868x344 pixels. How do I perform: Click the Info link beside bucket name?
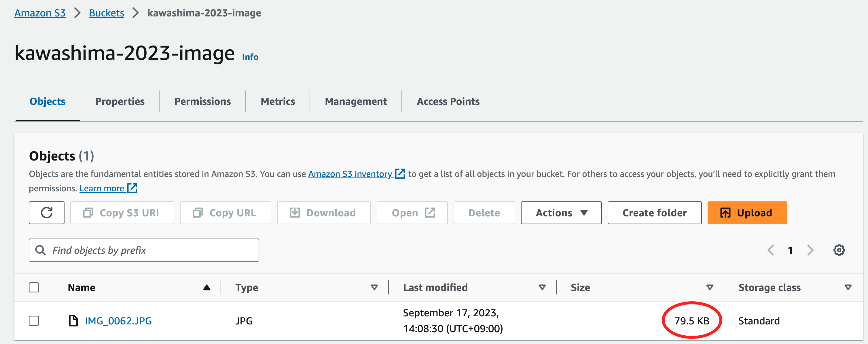click(250, 57)
